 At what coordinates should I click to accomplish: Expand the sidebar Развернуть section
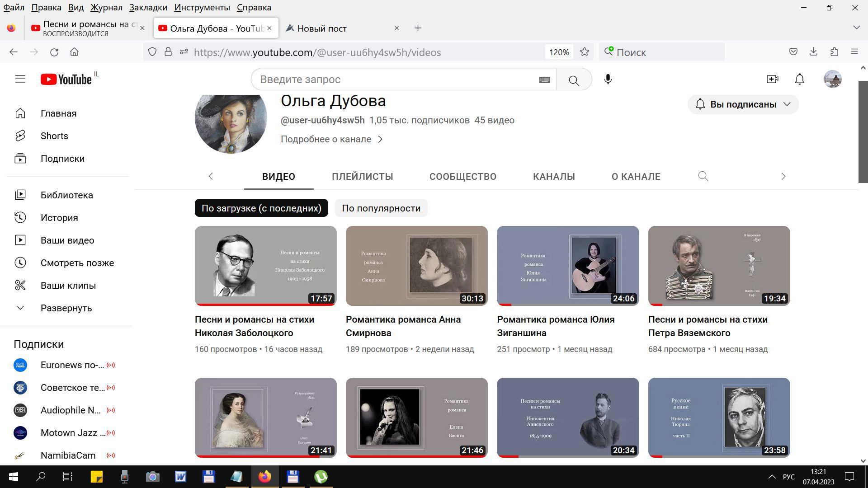tap(66, 308)
